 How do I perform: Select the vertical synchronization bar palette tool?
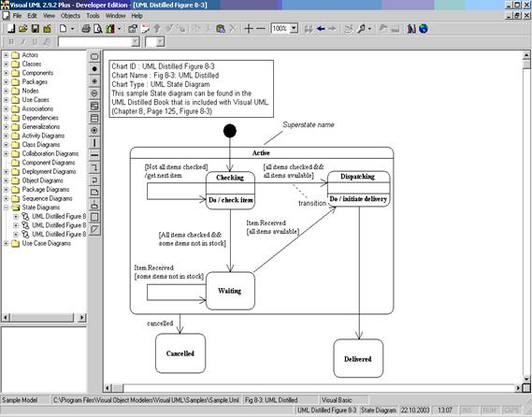(94, 143)
